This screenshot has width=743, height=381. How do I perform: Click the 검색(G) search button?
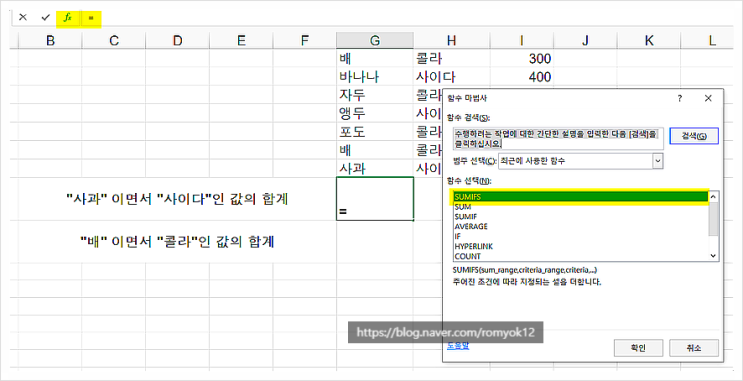[x=694, y=136]
